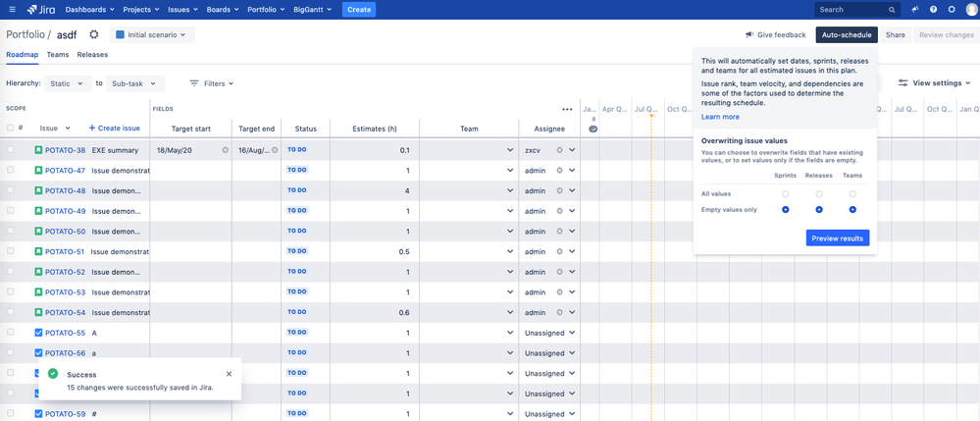Click the green success check icon

[x=53, y=374]
